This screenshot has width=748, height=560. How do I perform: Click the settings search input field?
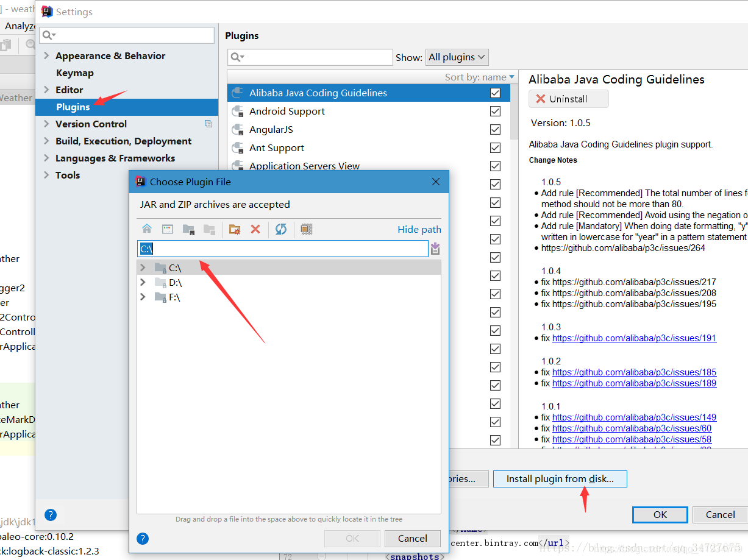pyautogui.click(x=127, y=35)
